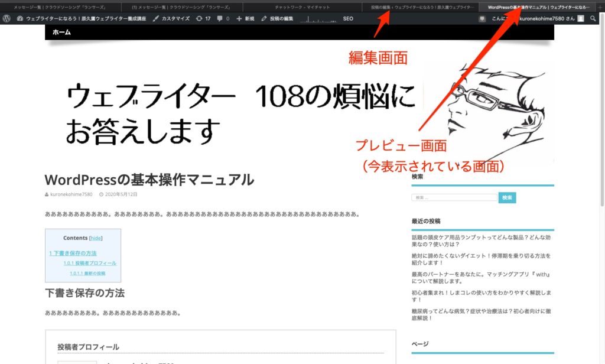Click the admin bar search magnifier icon
Image resolution: width=605 pixels, height=364 pixels.
[x=593, y=18]
